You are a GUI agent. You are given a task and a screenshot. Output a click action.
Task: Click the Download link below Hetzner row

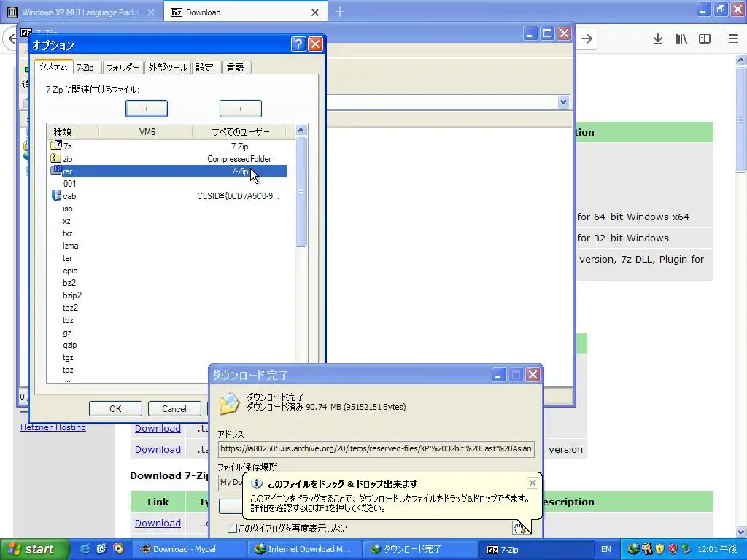pos(158,449)
